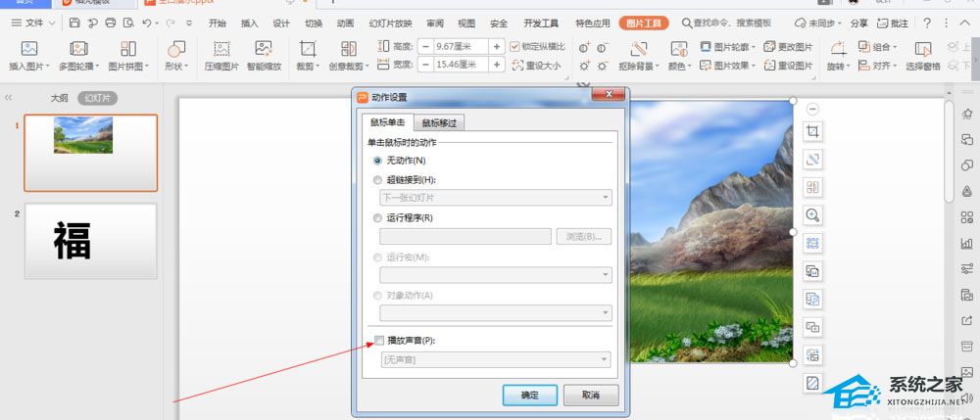Click Smart Zoom (智能缩放)
This screenshot has height=420, width=980.
pos(264,56)
